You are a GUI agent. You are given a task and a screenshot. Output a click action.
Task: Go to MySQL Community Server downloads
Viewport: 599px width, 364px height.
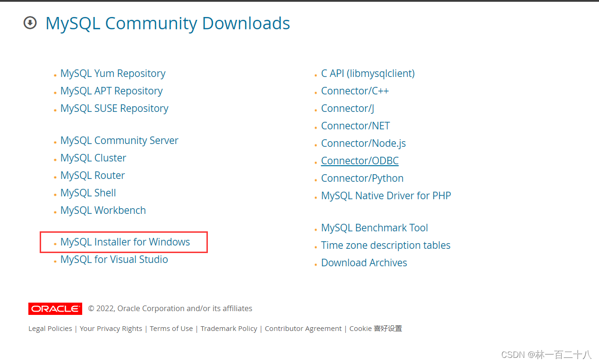tap(120, 141)
